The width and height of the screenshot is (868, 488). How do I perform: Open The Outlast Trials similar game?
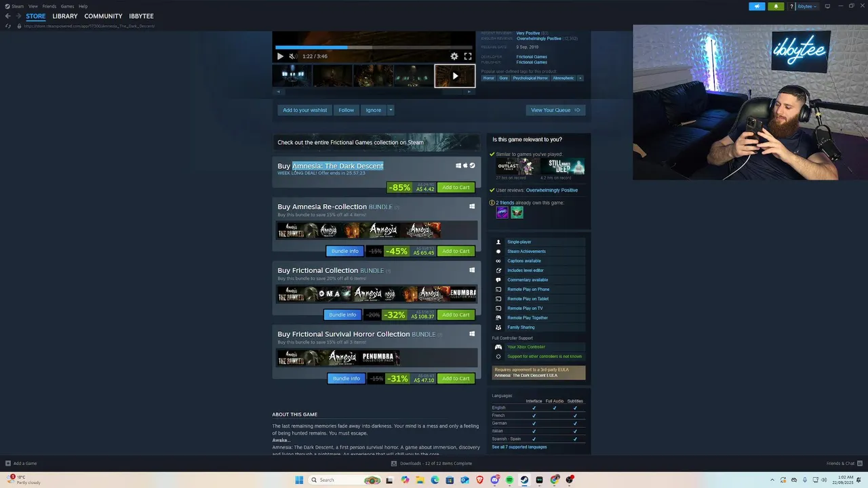click(517, 167)
